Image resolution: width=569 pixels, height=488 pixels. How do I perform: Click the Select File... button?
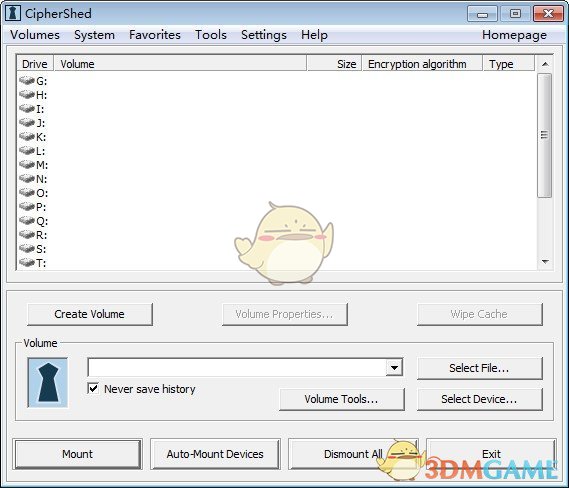pos(480,368)
